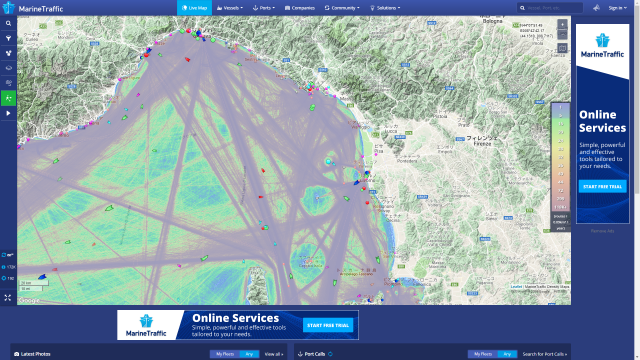Open the View all photos link
The image size is (640, 360).
click(273, 354)
